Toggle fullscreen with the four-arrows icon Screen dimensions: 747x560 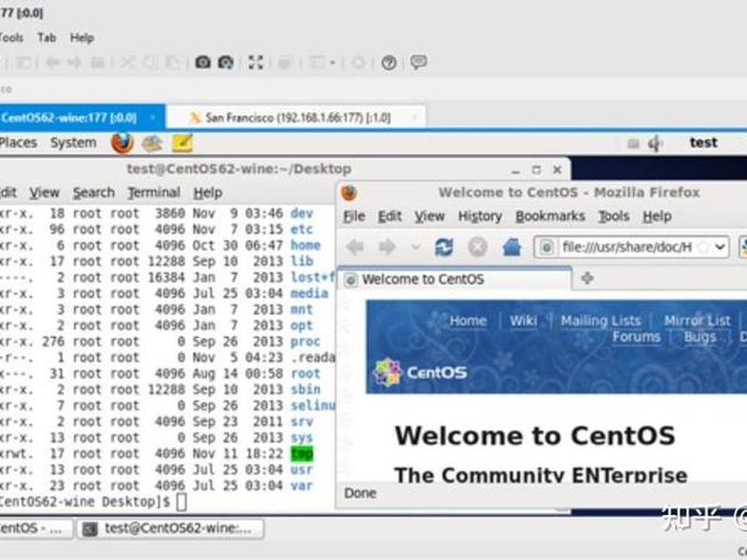coord(256,63)
